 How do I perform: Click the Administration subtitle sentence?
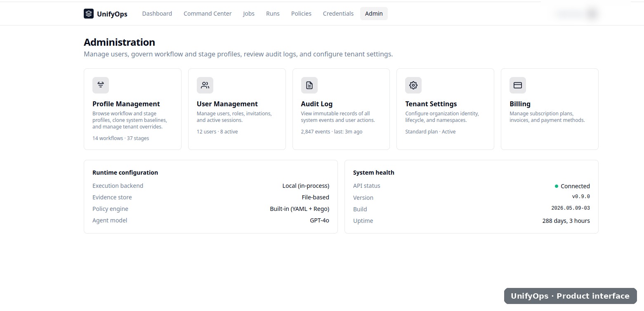(x=238, y=54)
